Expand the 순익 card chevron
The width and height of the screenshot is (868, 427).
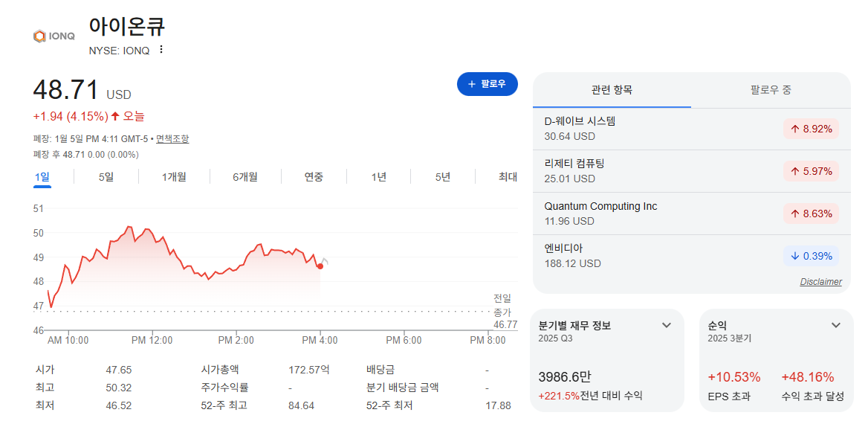point(836,325)
